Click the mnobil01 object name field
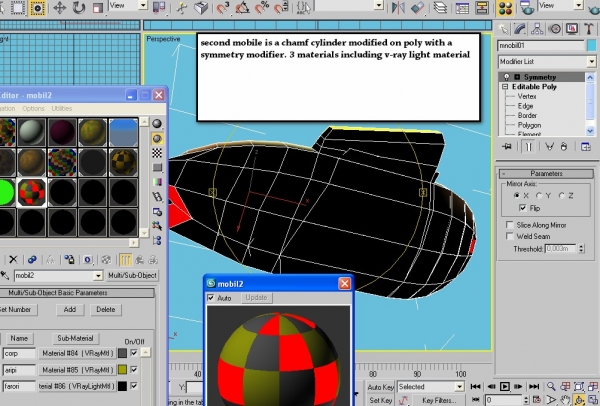Viewport: 600px width, 406px height. (541, 46)
